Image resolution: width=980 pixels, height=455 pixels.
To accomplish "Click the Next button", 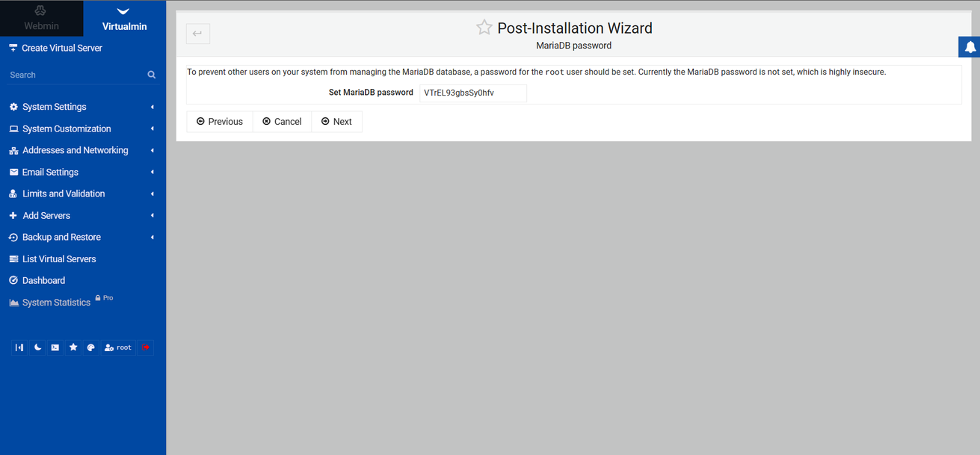I will point(336,122).
